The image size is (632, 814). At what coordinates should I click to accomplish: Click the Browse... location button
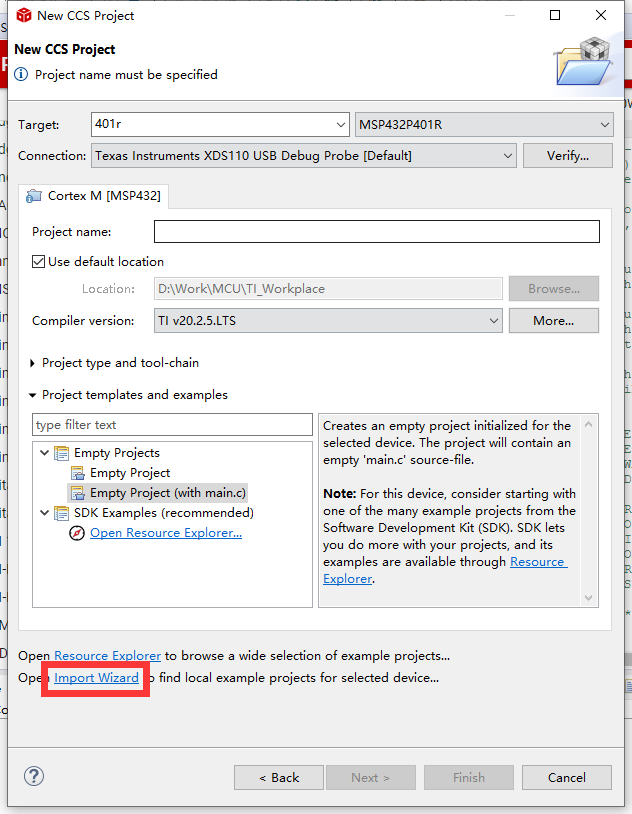554,289
